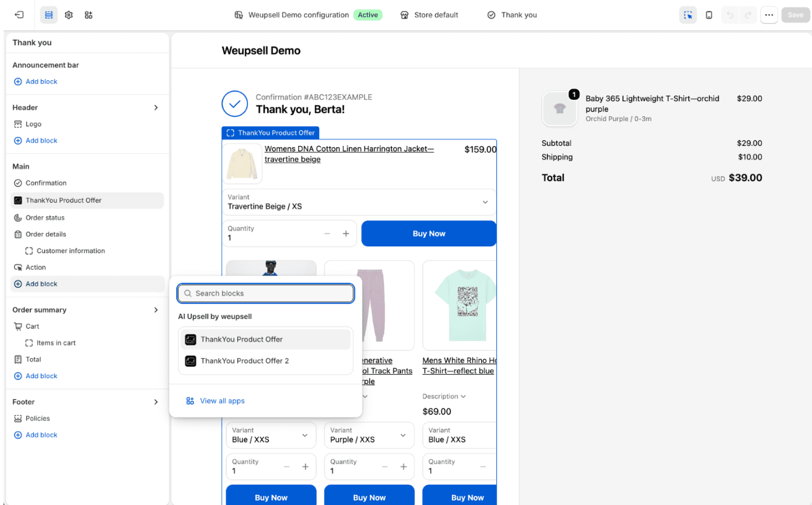The height and width of the screenshot is (505, 812).
Task: Add block under Footer section
Action: click(35, 435)
